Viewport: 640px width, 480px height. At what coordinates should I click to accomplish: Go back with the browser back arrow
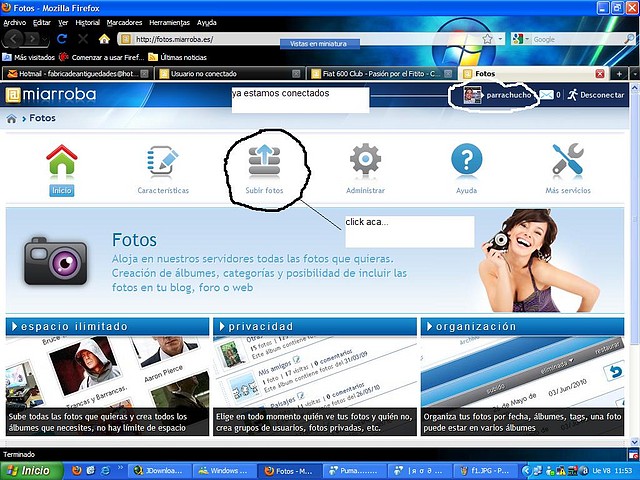14,39
